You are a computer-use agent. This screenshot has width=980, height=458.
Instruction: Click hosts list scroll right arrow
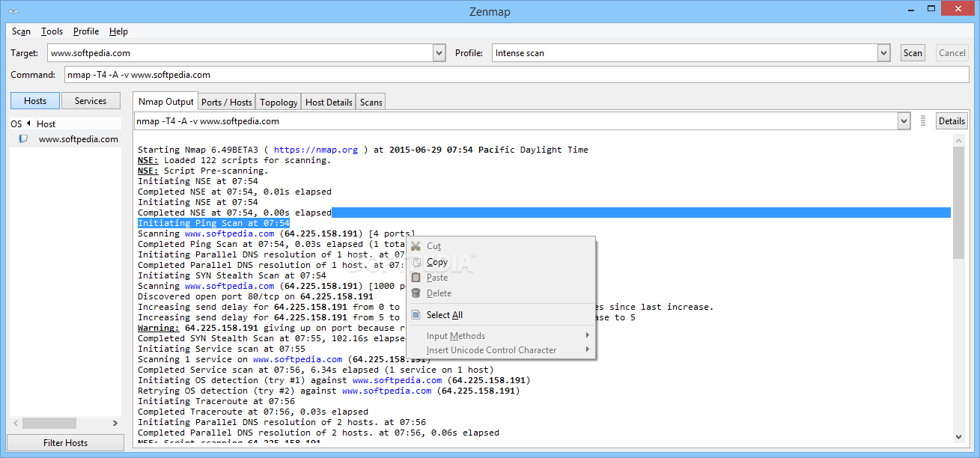115,423
